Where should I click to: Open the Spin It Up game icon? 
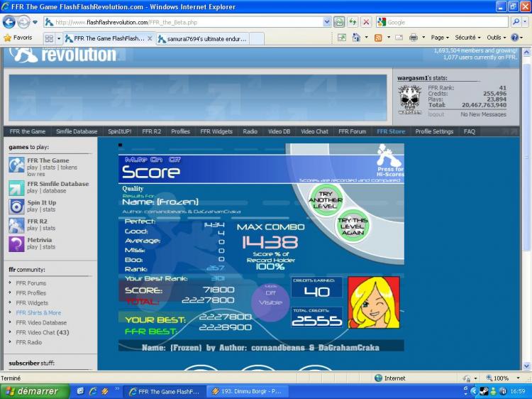point(16,206)
